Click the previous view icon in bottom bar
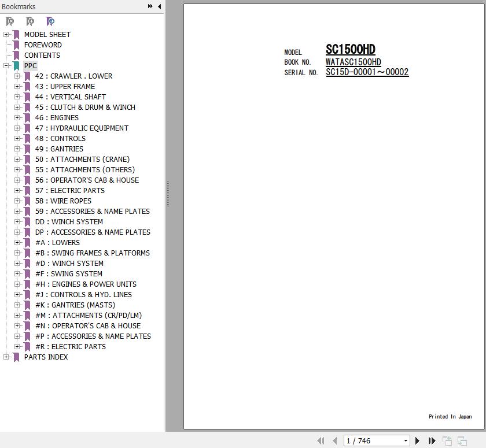Viewport: 486px width, 448px height. tap(447, 440)
